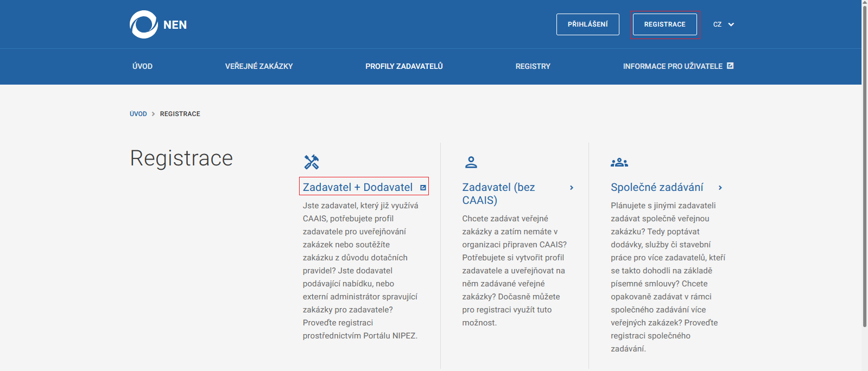Click the Registrace button in header
Viewport: 868px width, 371px height.
pos(664,24)
